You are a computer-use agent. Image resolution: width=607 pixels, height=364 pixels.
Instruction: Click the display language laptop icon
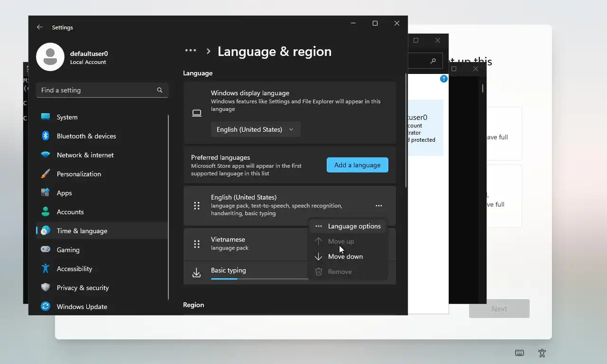point(197,113)
